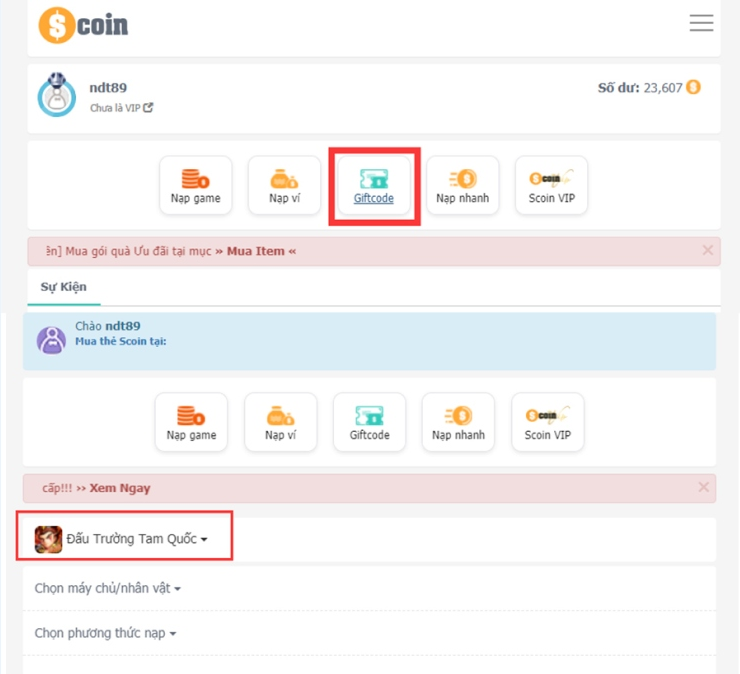Switch to the Sự Kiện tab
The width and height of the screenshot is (740, 674).
point(64,287)
